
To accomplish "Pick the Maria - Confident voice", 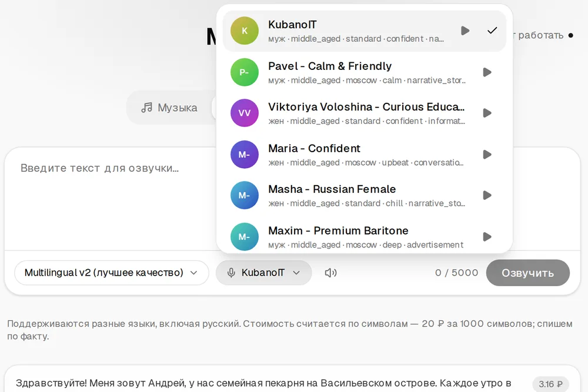I will [x=365, y=155].
